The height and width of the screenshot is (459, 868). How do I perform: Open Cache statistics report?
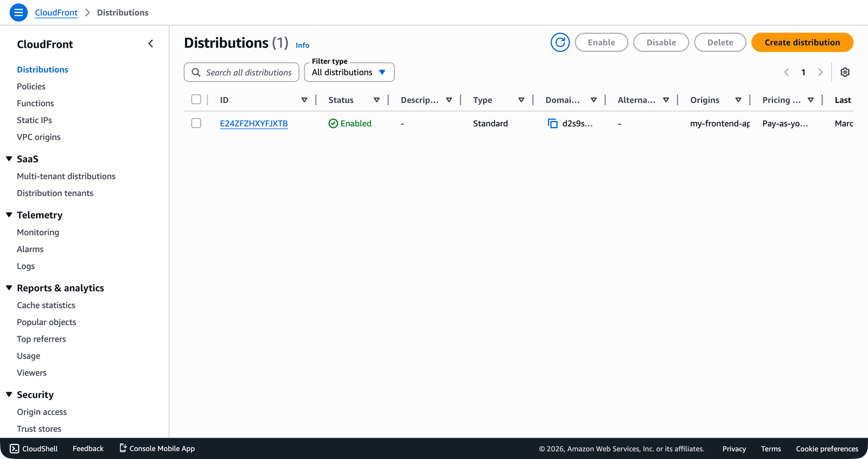46,305
